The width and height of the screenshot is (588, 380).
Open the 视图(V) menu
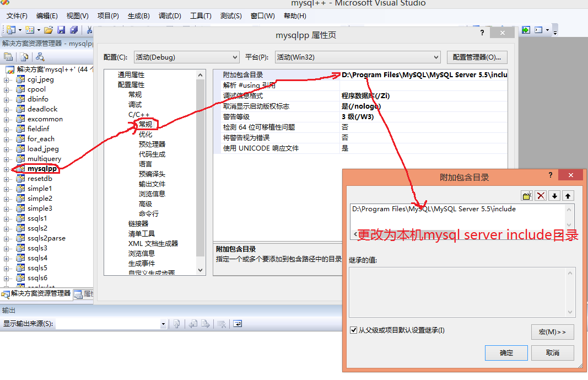(77, 16)
